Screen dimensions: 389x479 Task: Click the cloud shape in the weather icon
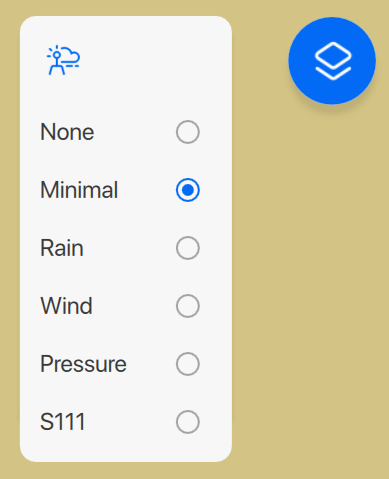pos(70,57)
